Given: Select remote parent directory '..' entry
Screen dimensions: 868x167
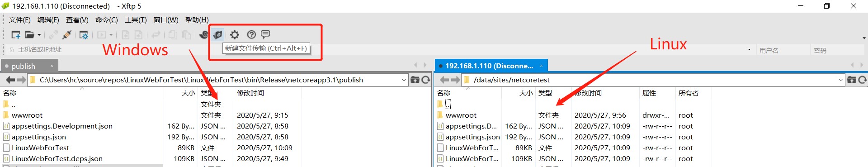Looking at the screenshot, I should coord(448,105).
